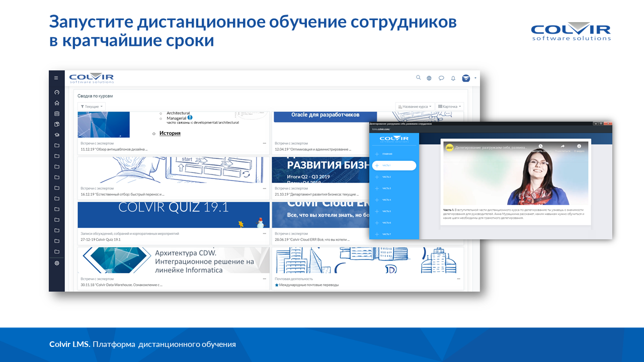The height and width of the screenshot is (362, 644).
Task: Click the Colvir logo in course player sidebar
Action: (x=394, y=139)
